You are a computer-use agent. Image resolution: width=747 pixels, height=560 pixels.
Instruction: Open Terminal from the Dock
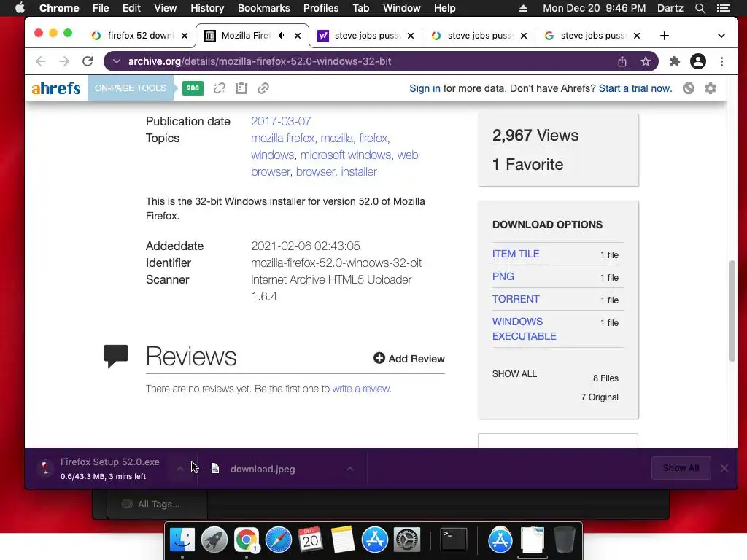[x=453, y=540]
